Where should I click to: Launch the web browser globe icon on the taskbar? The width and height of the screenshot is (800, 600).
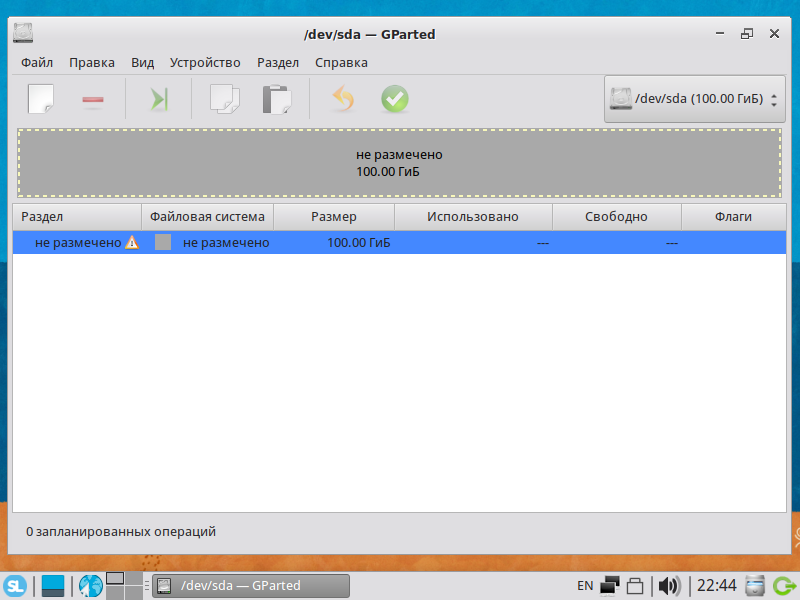pyautogui.click(x=91, y=586)
